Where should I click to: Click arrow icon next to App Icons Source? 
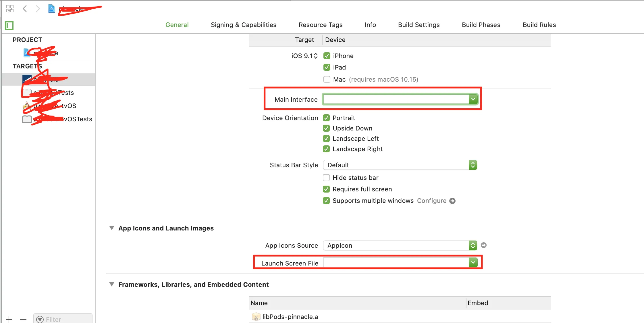tap(484, 245)
